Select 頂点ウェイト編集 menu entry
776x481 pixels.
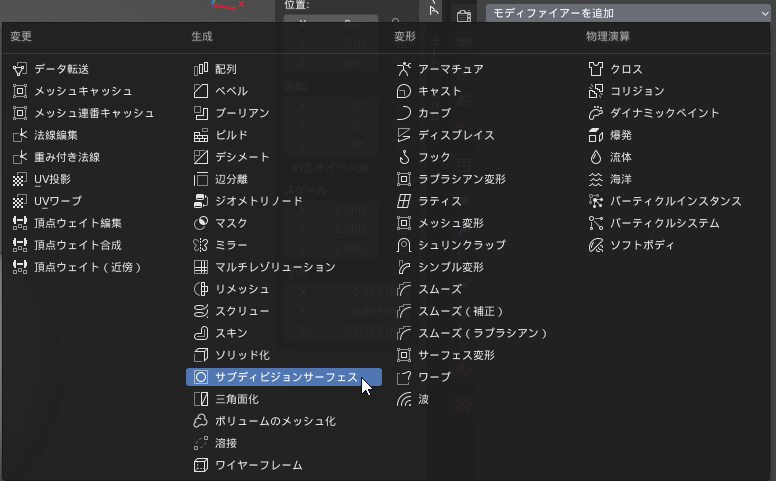[78, 223]
